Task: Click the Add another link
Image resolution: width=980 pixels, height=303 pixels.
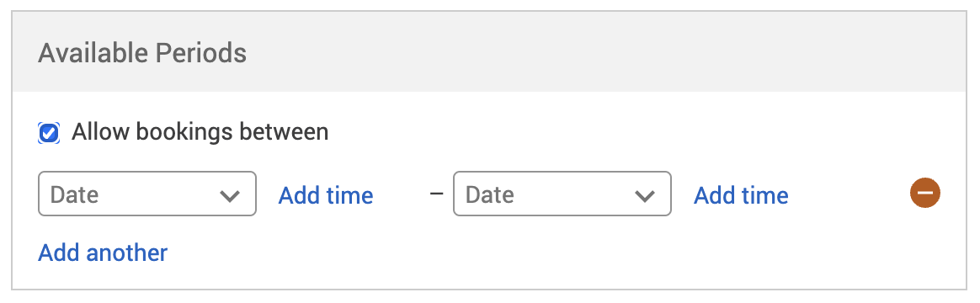Action: coord(103,252)
